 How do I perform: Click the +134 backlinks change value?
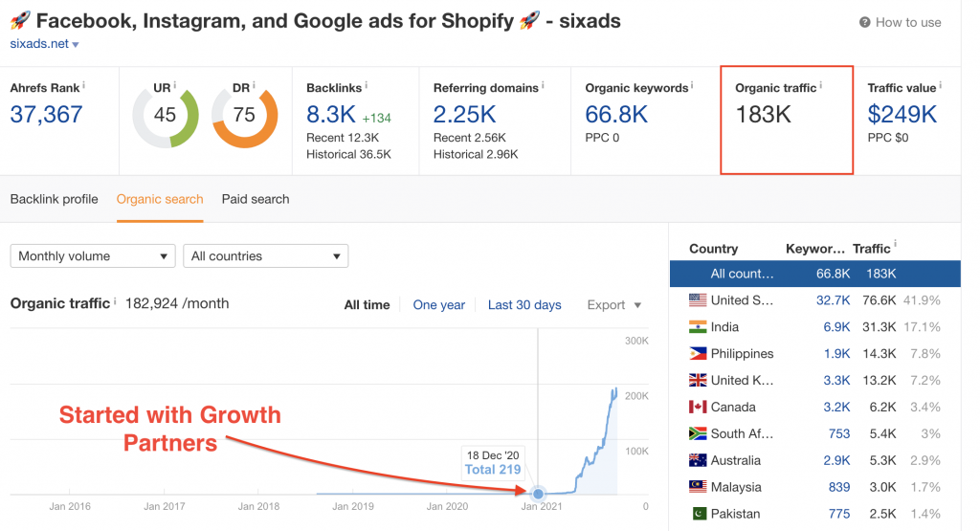(376, 118)
